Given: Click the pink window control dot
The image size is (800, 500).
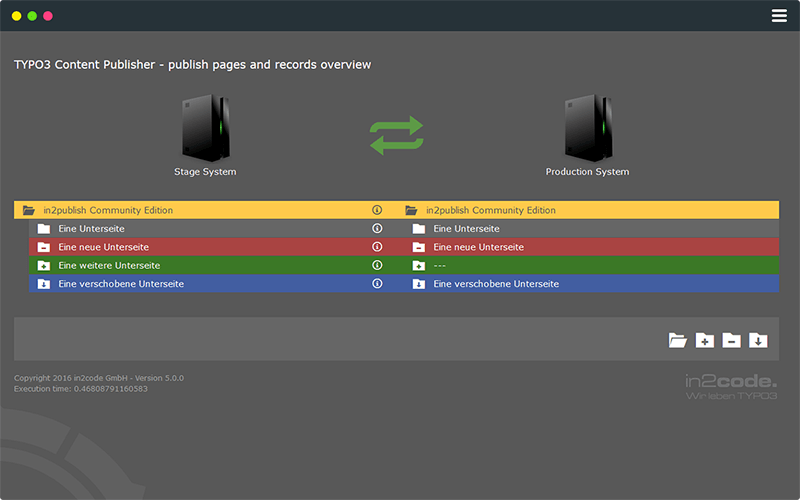Looking at the screenshot, I should point(48,16).
